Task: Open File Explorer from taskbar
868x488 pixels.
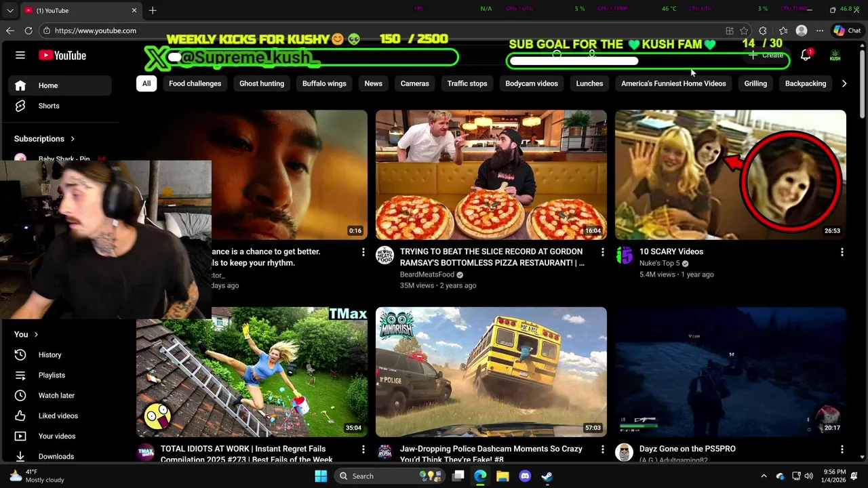Action: click(x=502, y=476)
